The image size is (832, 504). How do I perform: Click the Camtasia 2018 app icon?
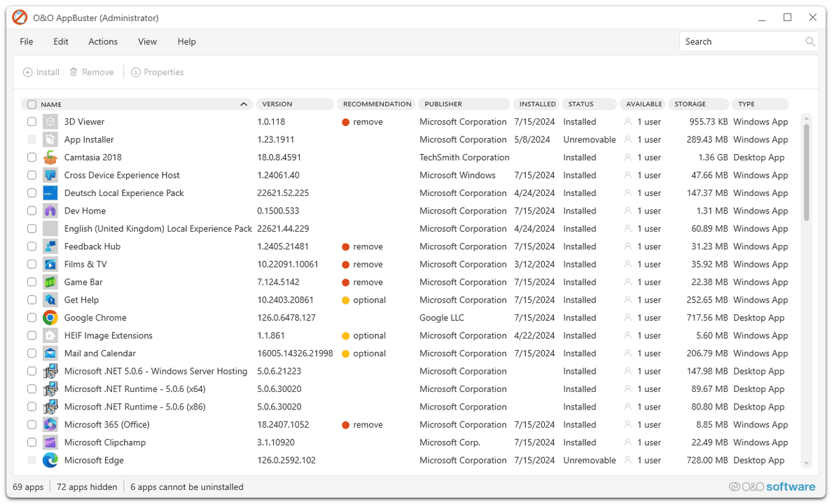coord(50,157)
